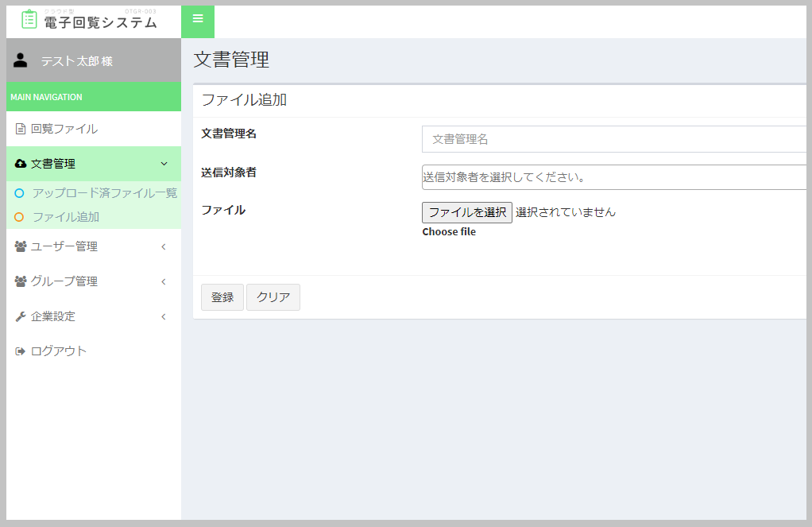
Task: Click the hamburger menu toggle icon
Action: pyautogui.click(x=198, y=19)
